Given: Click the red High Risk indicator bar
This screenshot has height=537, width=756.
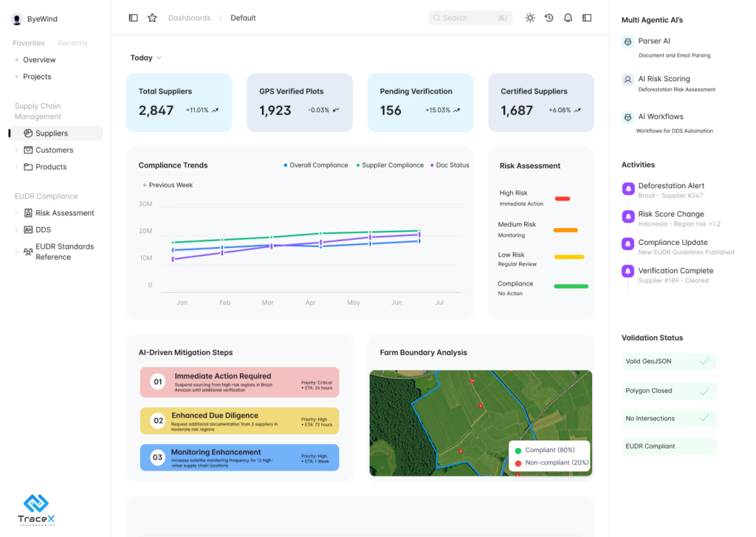Looking at the screenshot, I should pyautogui.click(x=563, y=198).
